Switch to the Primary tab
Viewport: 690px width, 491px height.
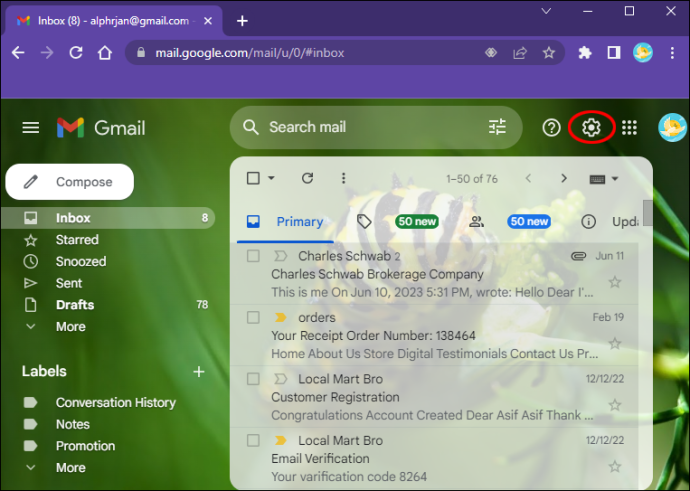tap(285, 221)
